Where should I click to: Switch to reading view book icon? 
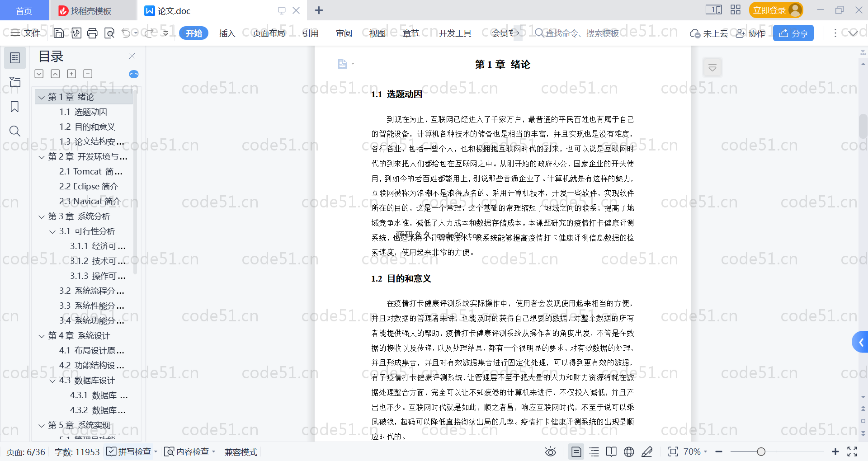[x=611, y=452]
